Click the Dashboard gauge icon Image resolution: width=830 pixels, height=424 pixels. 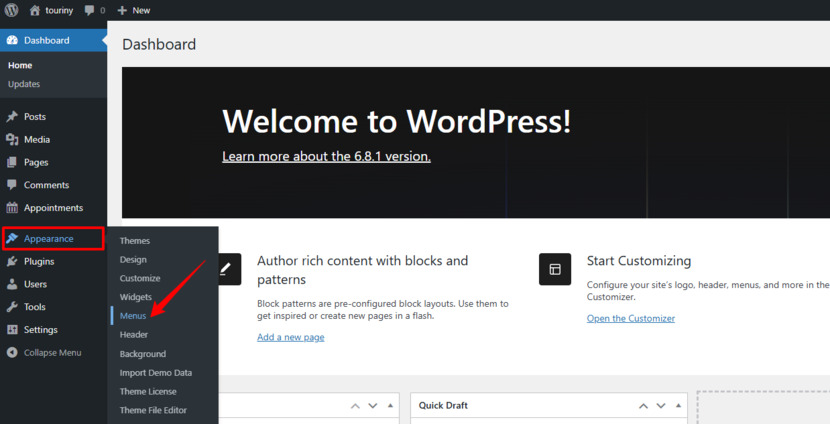coord(12,40)
